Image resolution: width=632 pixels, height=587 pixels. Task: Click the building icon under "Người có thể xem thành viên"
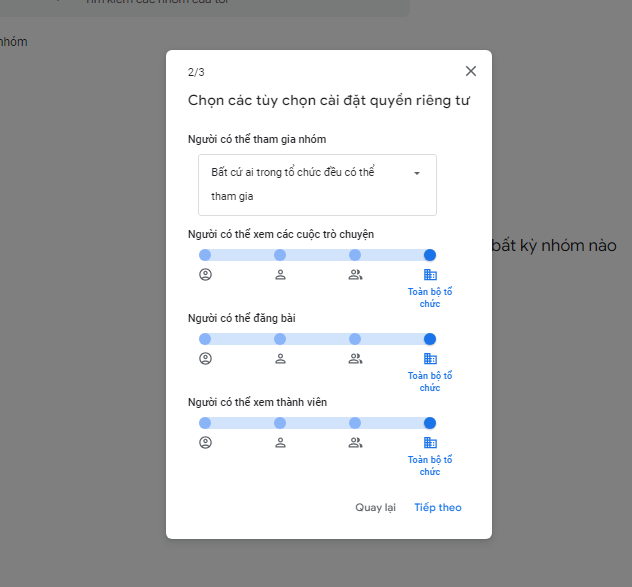(430, 442)
